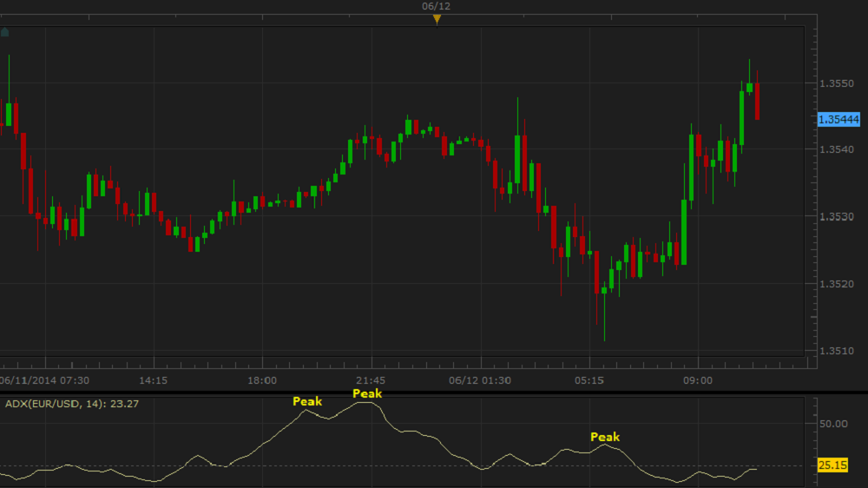Click the 09:00 time axis label
The height and width of the screenshot is (488, 868).
coord(698,380)
